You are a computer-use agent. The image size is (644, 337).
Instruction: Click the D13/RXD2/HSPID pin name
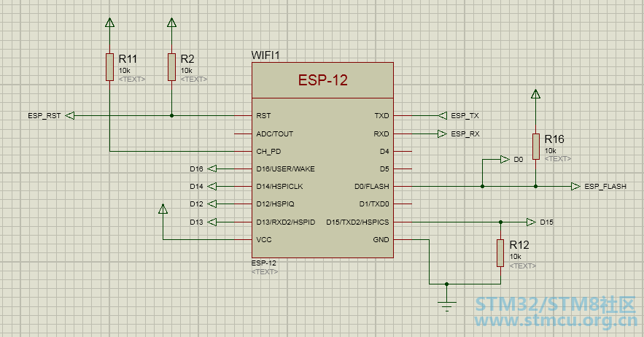(x=286, y=222)
